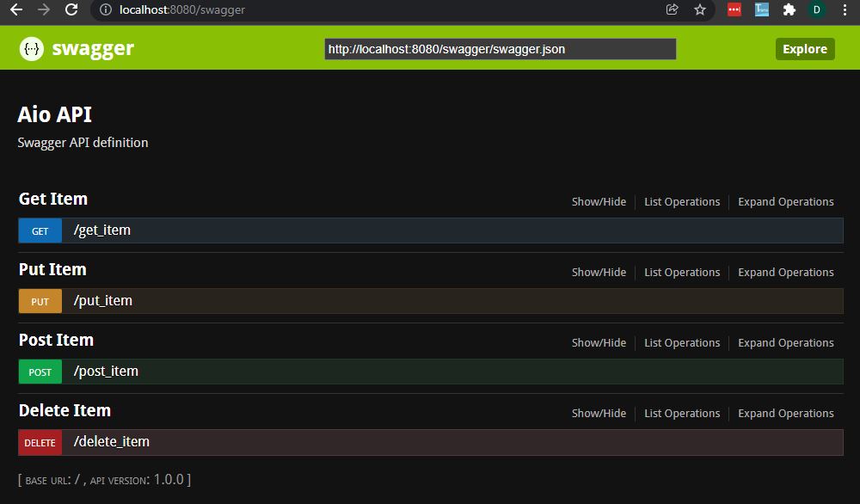Open List Operations for Put Item
The height and width of the screenshot is (504, 860).
pyautogui.click(x=681, y=272)
